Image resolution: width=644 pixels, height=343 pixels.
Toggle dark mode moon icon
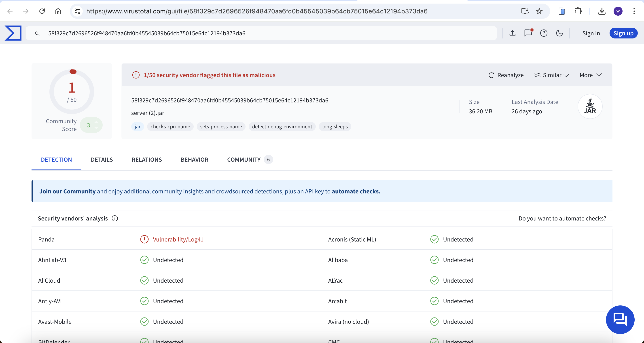pos(559,33)
